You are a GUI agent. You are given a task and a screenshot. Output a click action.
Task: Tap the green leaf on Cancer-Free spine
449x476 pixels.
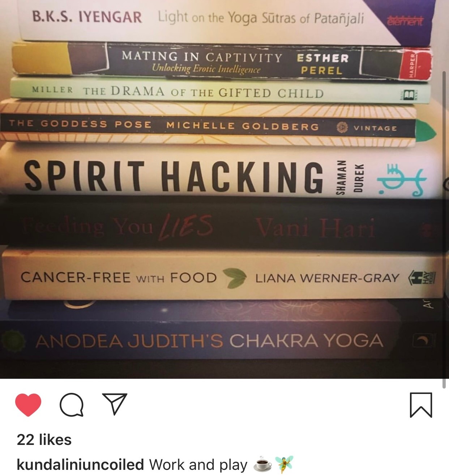point(235,278)
